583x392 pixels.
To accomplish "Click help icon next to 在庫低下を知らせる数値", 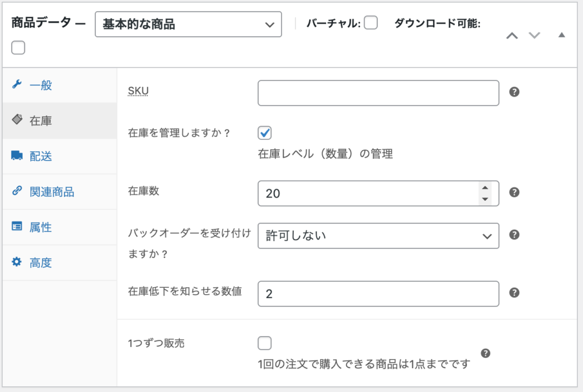I will (x=514, y=292).
